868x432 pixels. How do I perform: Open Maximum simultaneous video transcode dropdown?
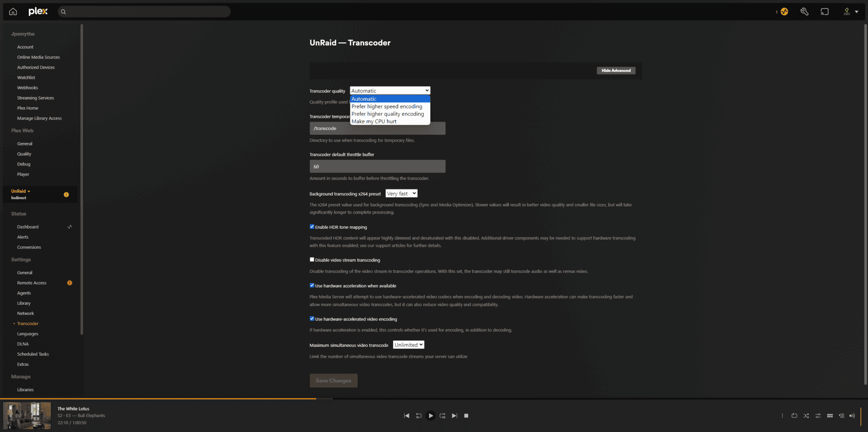pyautogui.click(x=408, y=345)
